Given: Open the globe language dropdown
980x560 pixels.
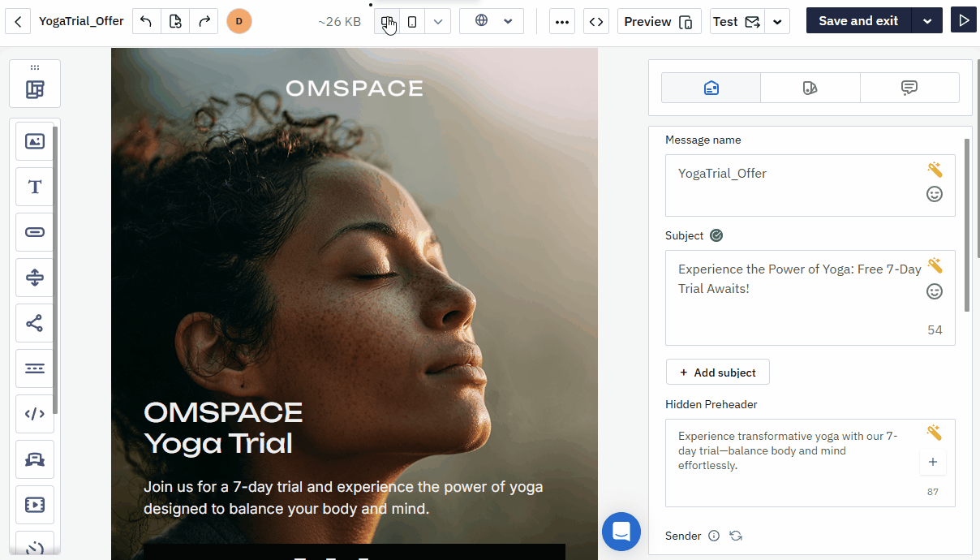Looking at the screenshot, I should coord(492,21).
